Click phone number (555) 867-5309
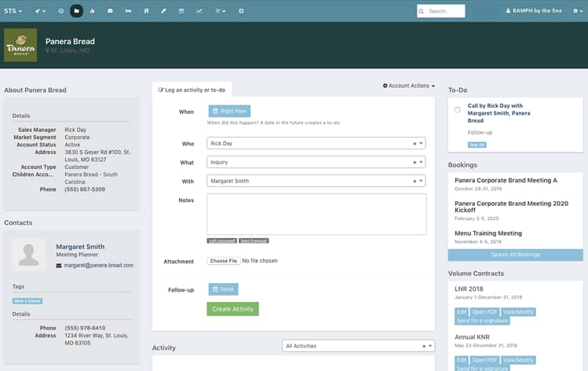Screen dimensions: 588x371 click(x=85, y=189)
